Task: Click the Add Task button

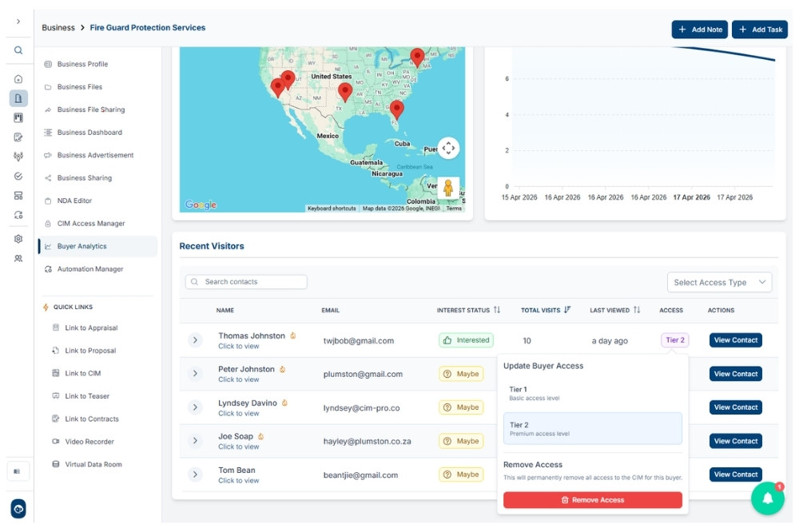Action: click(760, 30)
